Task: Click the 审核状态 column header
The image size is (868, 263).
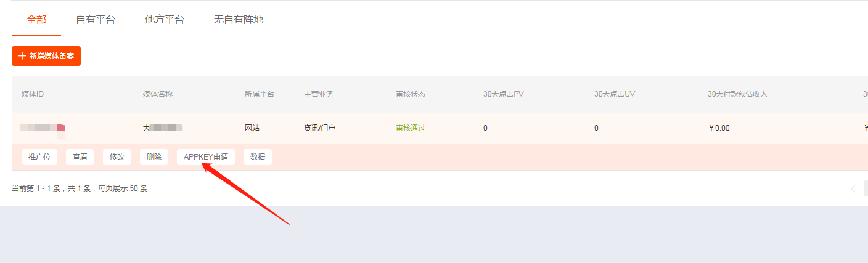Action: (x=411, y=94)
